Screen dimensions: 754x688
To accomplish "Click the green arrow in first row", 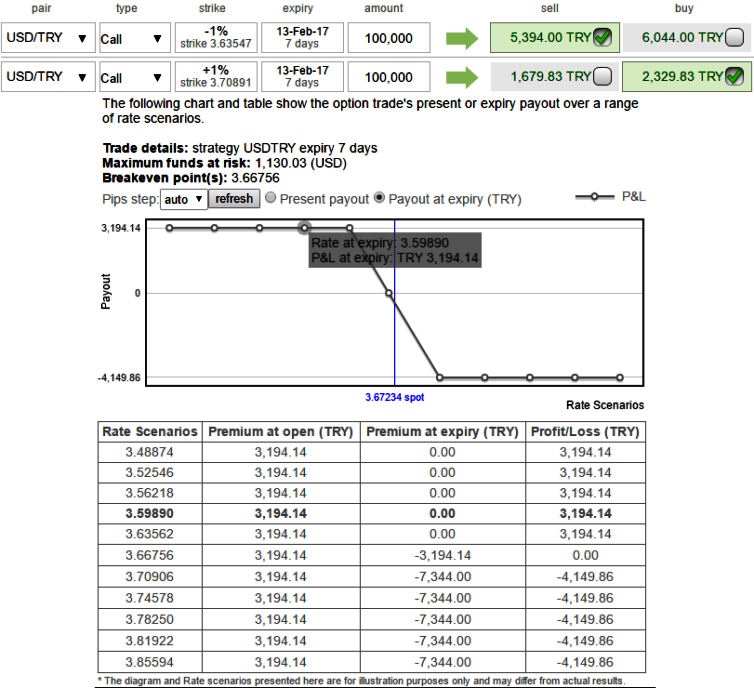I will click(x=462, y=38).
